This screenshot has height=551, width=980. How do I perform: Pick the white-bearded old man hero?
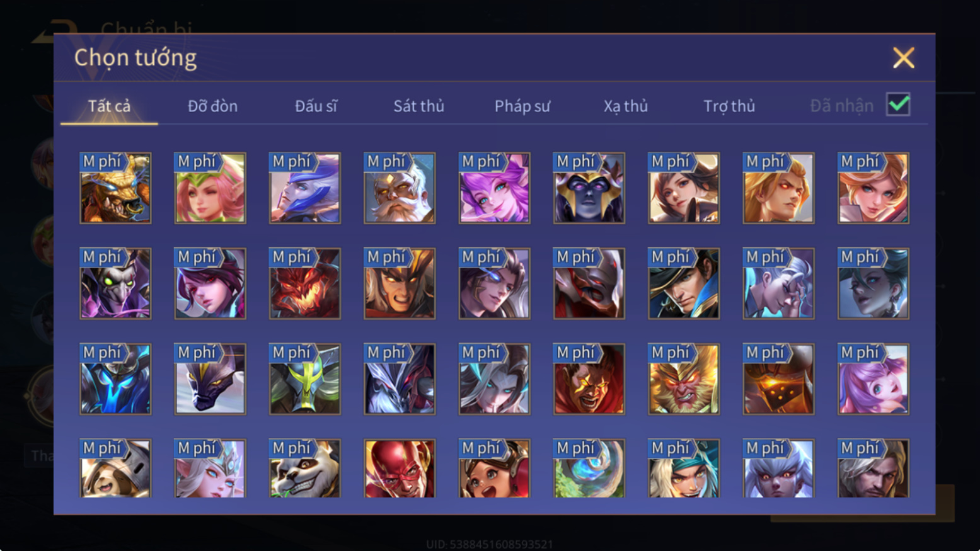click(400, 188)
